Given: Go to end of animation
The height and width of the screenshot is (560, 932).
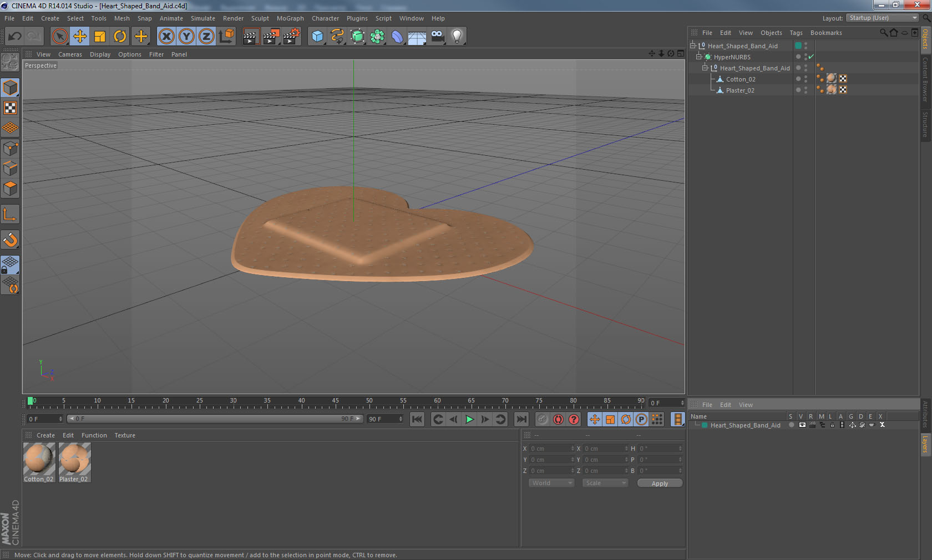Looking at the screenshot, I should (521, 419).
